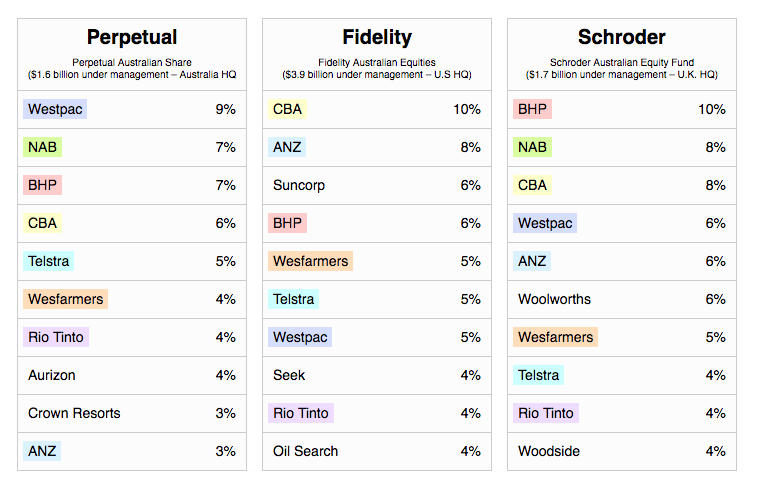This screenshot has width=758, height=490.
Task: Click the CBA label in Fidelity column
Action: (287, 109)
